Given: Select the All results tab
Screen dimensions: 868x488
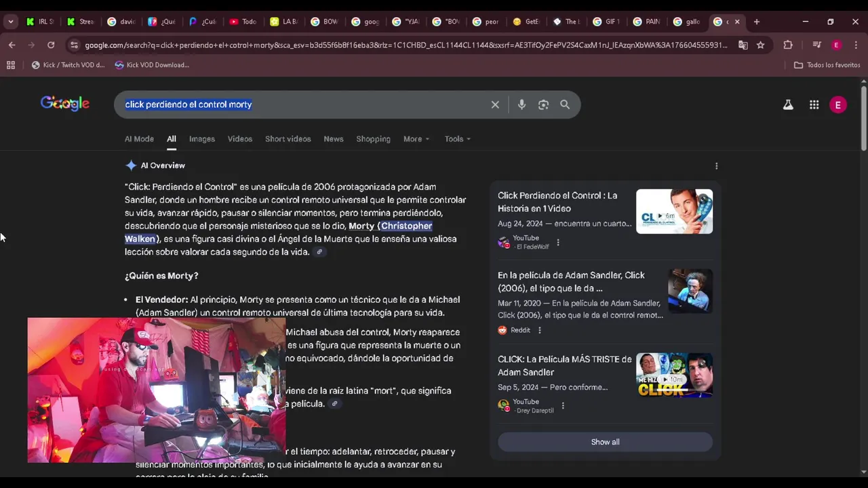Looking at the screenshot, I should click(172, 139).
